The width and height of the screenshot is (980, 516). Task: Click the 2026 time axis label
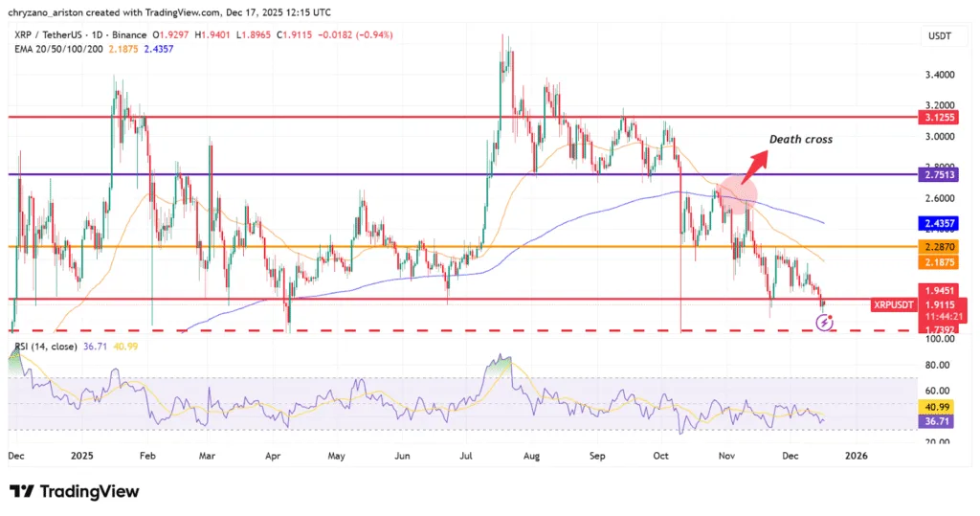click(857, 456)
